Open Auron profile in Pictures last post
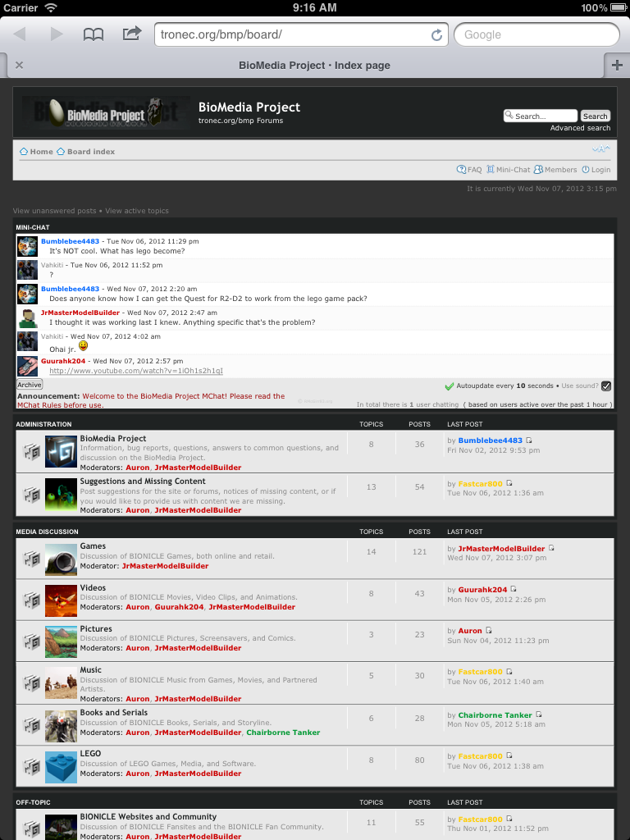The width and height of the screenshot is (630, 840). 470,631
